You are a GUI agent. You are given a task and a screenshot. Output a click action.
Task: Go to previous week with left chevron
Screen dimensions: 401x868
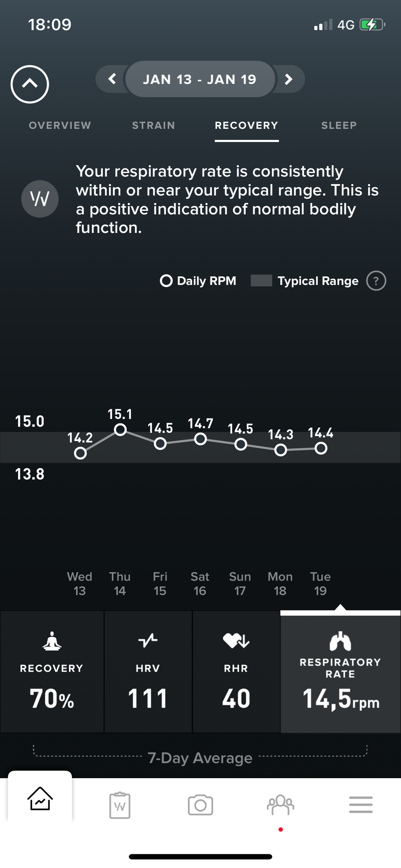point(112,79)
